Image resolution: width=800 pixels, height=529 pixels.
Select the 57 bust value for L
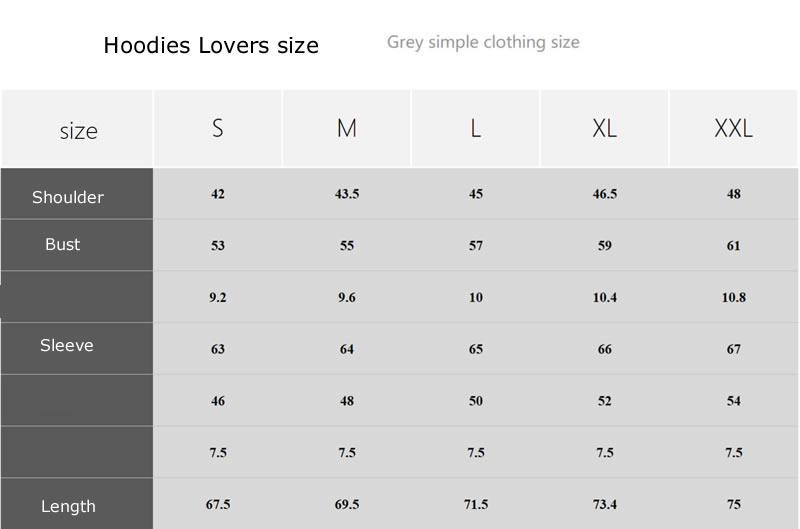pos(476,246)
